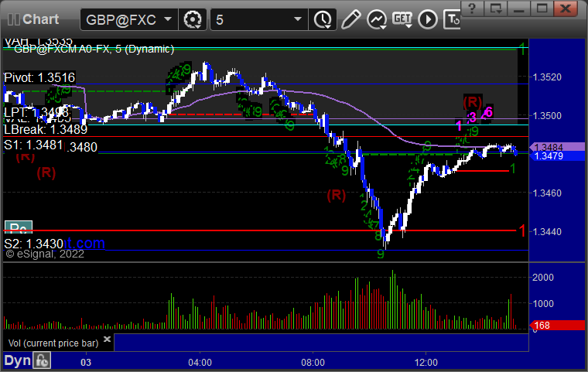Click the GBP@FXCM A0-FX, 5 (Dynamic) title
The image size is (588, 372).
click(x=94, y=49)
